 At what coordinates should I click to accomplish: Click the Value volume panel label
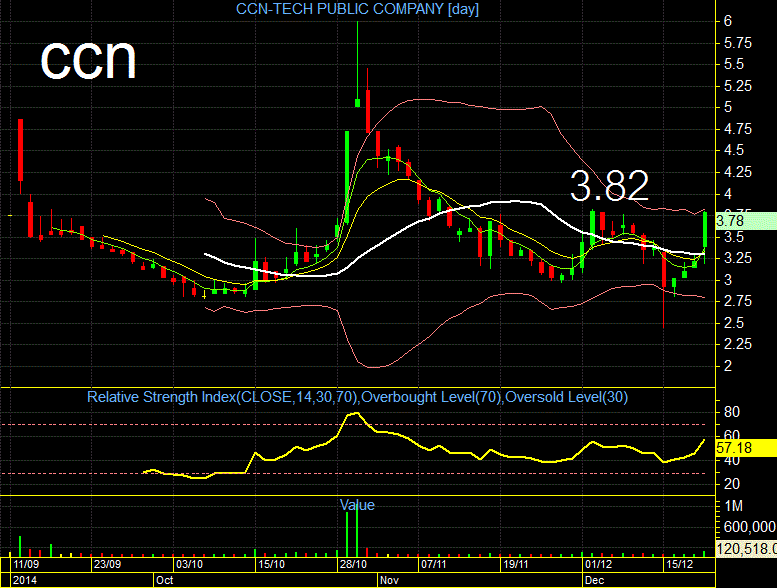tap(357, 505)
